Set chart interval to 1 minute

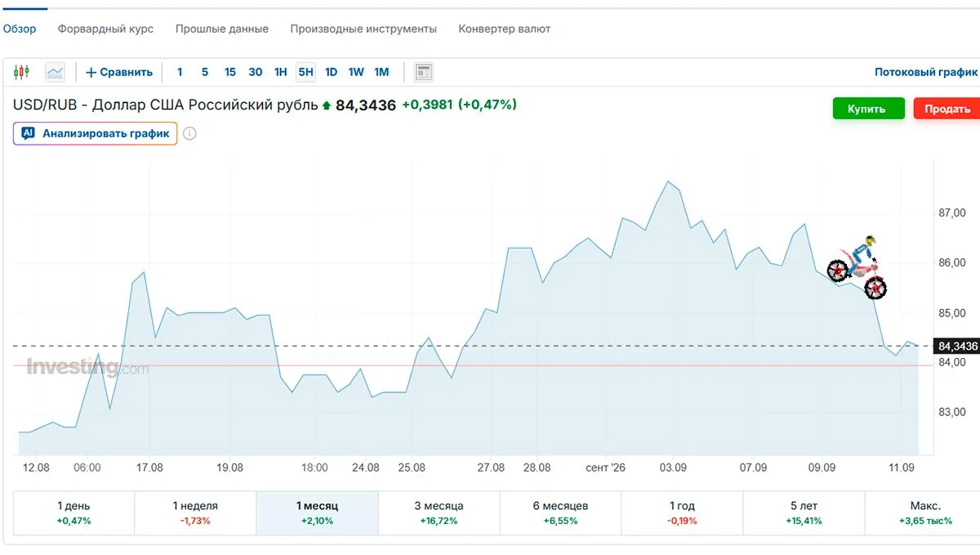pos(180,72)
